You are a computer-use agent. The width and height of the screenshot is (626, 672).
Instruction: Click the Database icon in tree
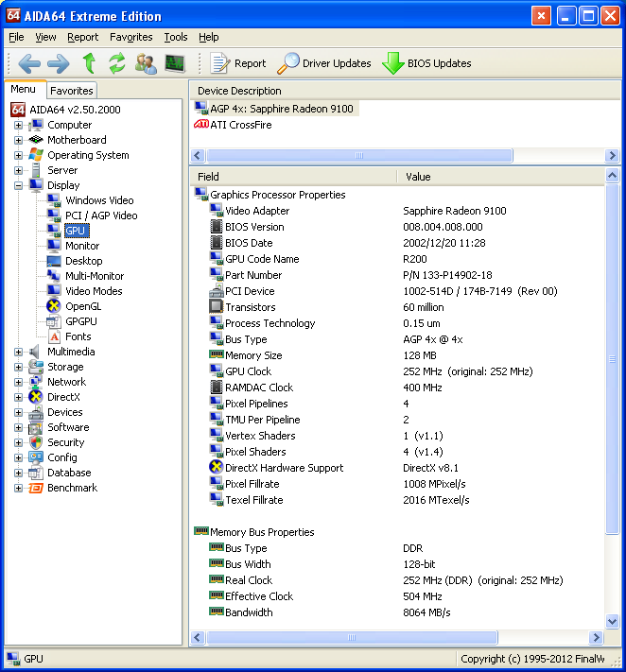(36, 473)
